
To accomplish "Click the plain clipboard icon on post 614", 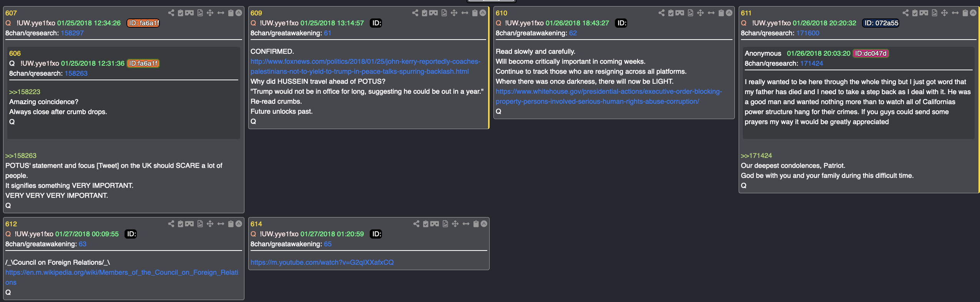I will [x=476, y=224].
